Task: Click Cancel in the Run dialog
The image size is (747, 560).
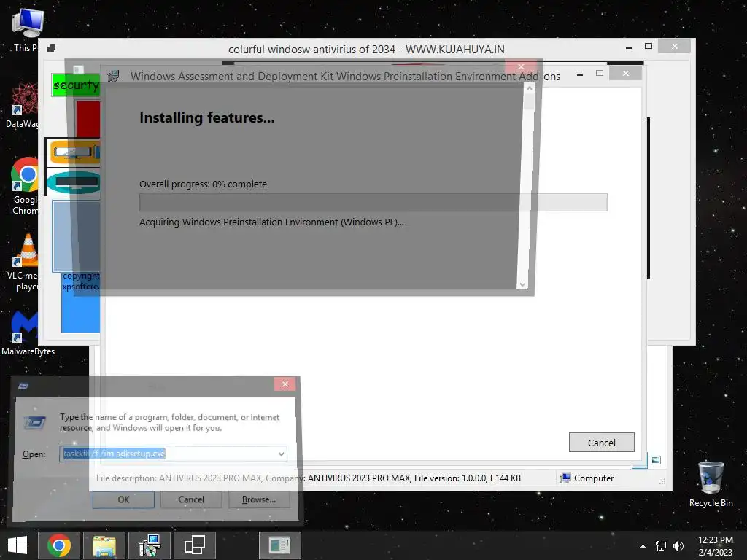Action: [191, 499]
